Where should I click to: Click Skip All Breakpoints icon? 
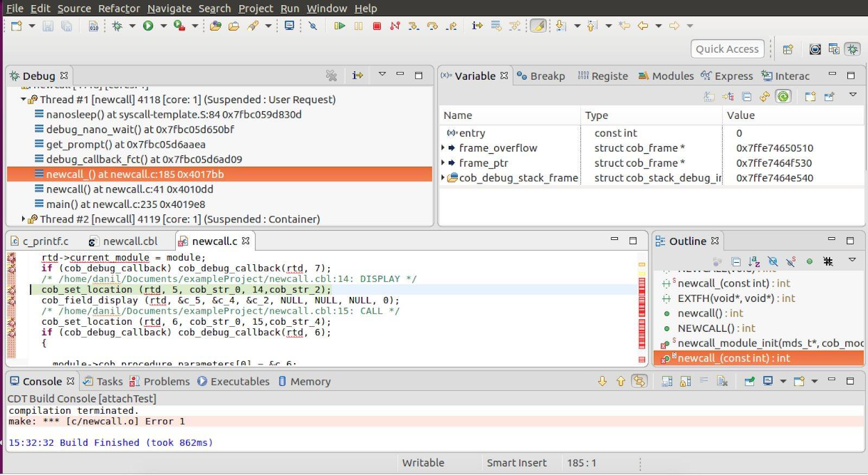(312, 26)
